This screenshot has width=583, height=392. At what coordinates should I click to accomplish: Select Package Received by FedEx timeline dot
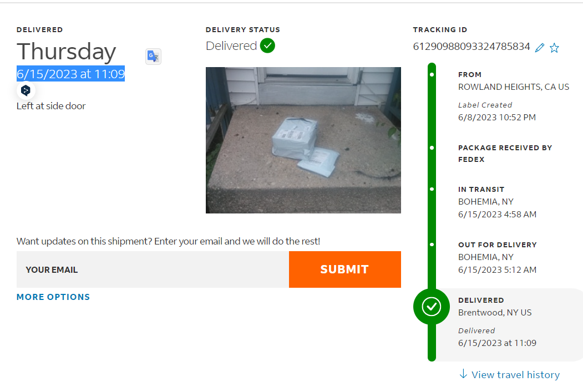pyautogui.click(x=432, y=148)
